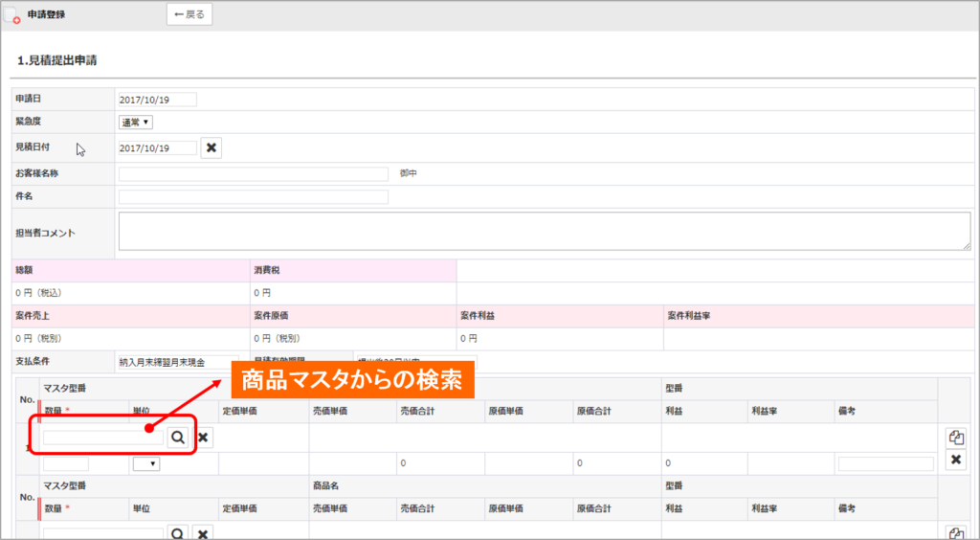The height and width of the screenshot is (540, 980).
Task: Click first row 原価合計 column header
Action: pyautogui.click(x=617, y=412)
